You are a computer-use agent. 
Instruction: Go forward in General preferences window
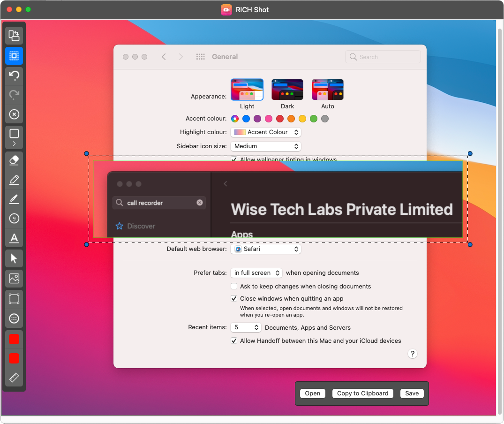(181, 57)
